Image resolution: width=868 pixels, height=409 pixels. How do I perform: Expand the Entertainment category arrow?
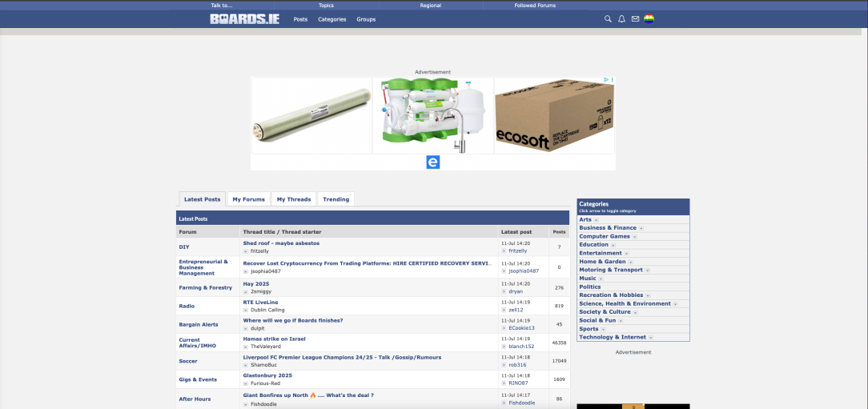click(626, 254)
